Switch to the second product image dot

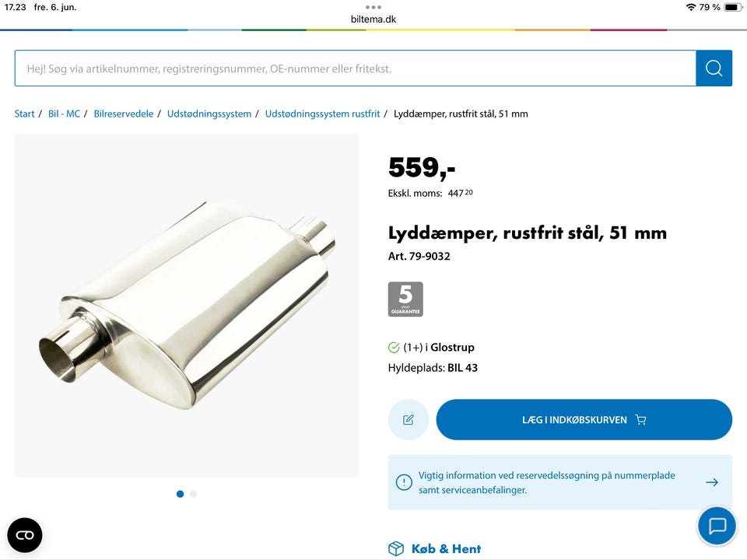[194, 494]
